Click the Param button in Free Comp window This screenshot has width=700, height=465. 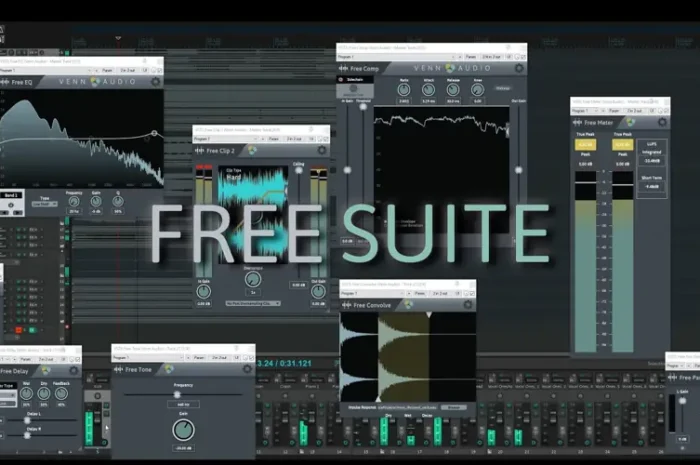pos(470,56)
